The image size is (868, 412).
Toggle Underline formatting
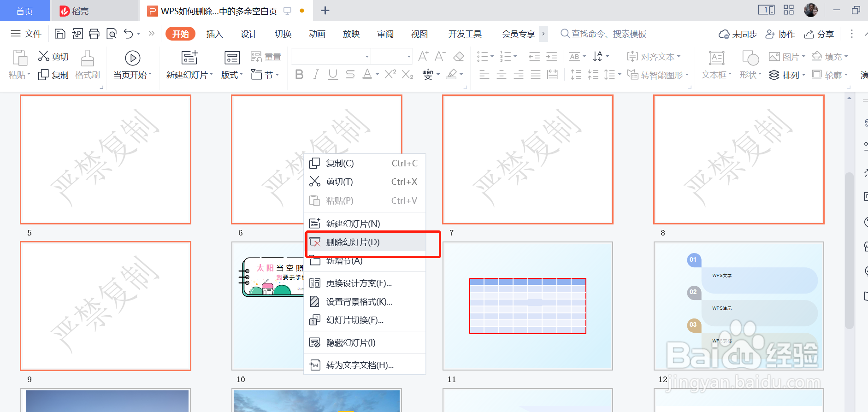point(333,74)
